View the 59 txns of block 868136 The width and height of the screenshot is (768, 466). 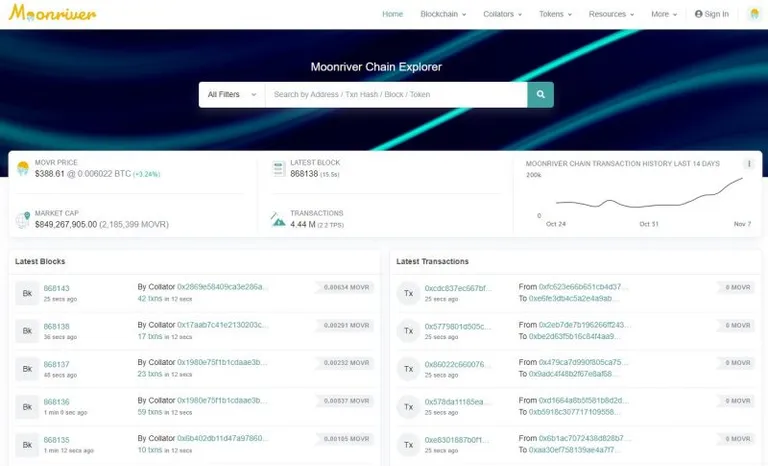click(x=149, y=412)
